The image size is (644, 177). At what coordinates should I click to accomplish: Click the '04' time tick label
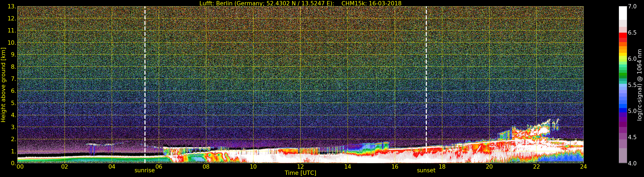[x=112, y=167]
